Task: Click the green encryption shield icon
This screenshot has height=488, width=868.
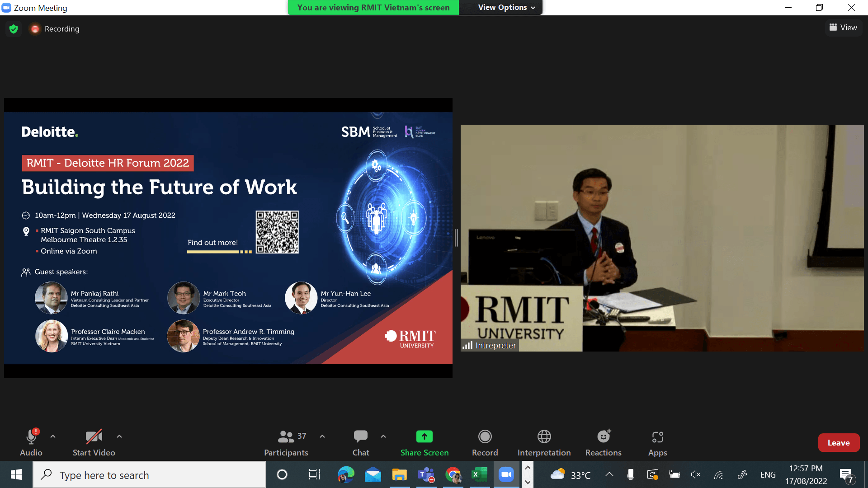Action: [14, 29]
